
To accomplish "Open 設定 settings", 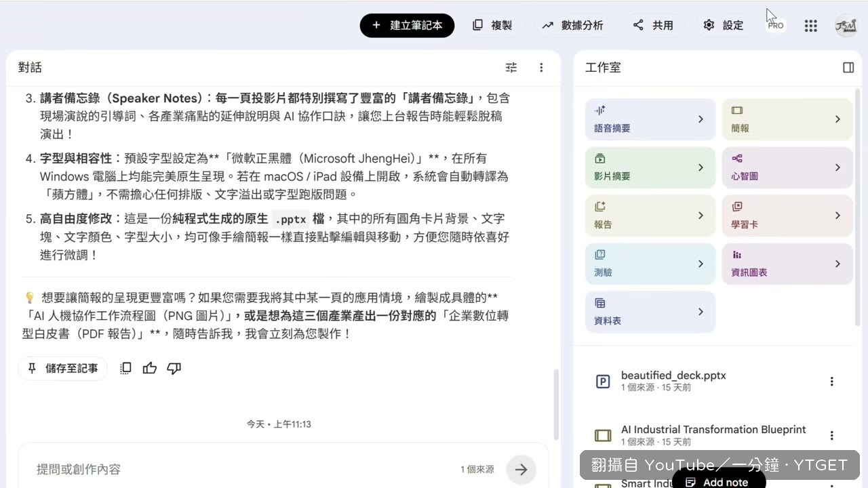I will (x=724, y=25).
